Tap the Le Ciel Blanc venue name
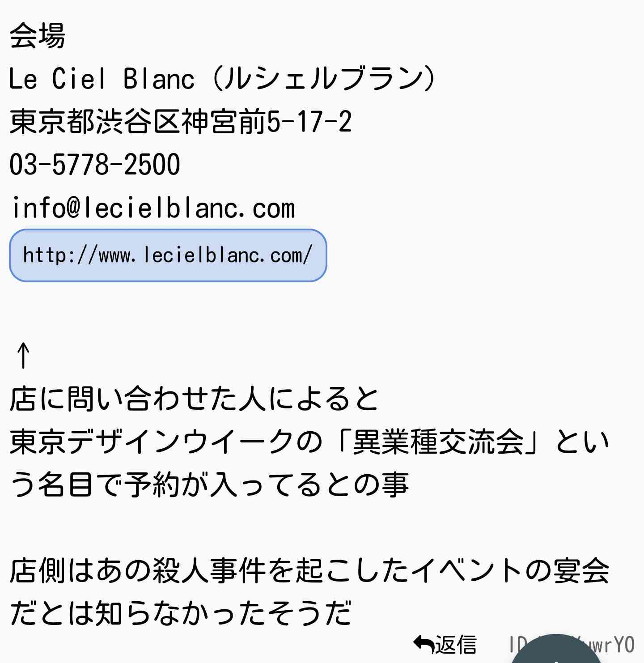644x663 pixels. pyautogui.click(x=102, y=78)
